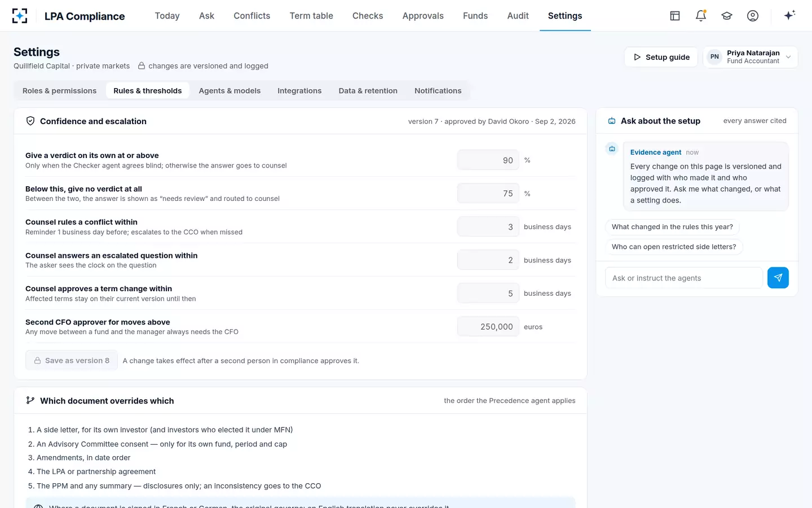
Task: Click the Evidence agent avatar icon
Action: tap(612, 149)
